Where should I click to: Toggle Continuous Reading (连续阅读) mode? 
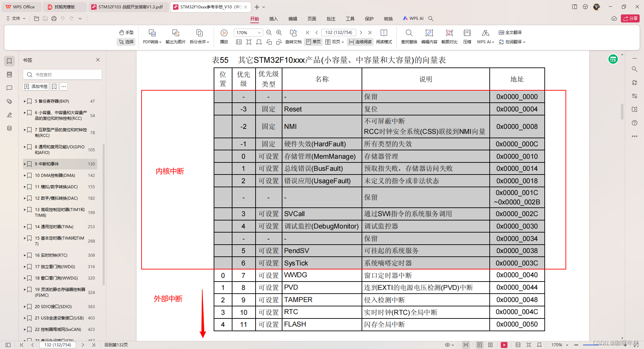(x=360, y=42)
